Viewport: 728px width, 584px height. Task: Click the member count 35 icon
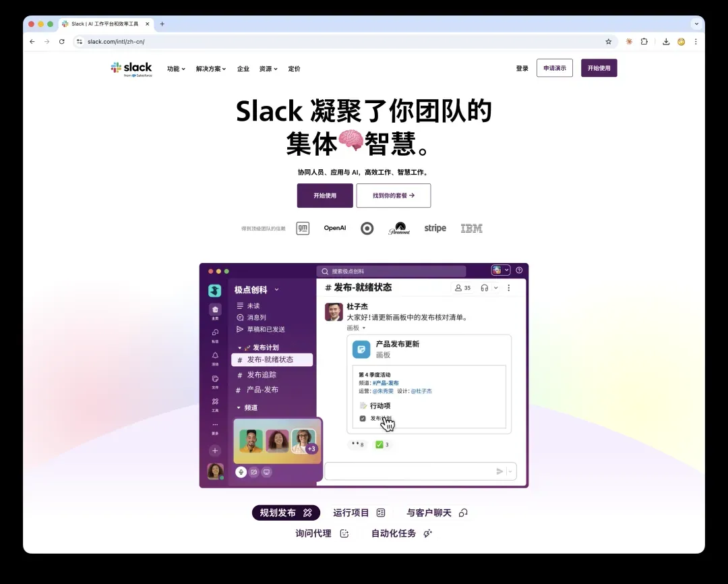[463, 287]
